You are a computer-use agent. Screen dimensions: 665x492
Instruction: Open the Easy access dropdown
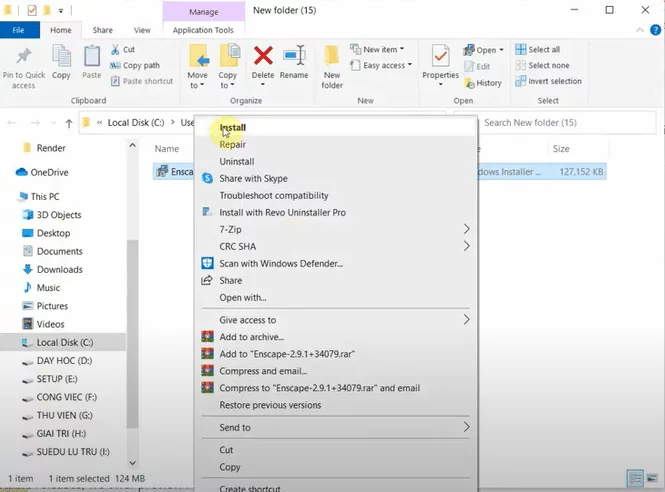[385, 66]
